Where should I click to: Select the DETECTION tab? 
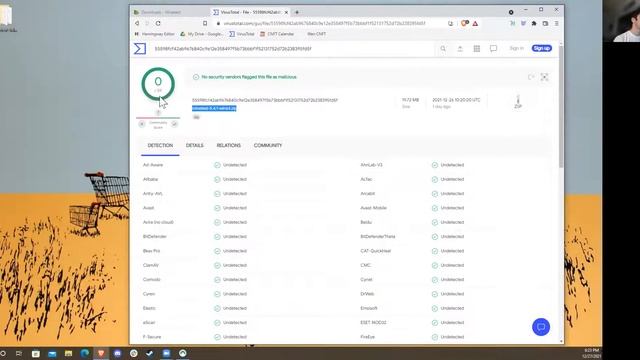click(x=160, y=145)
